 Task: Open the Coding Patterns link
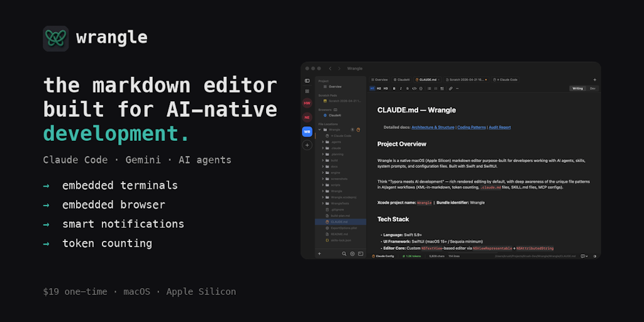pos(472,127)
